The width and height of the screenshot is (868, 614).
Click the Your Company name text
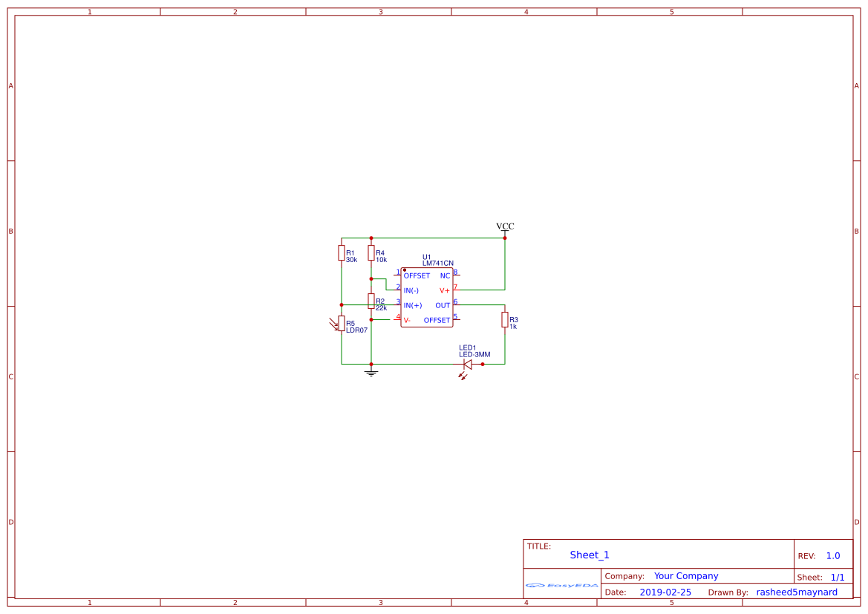685,575
